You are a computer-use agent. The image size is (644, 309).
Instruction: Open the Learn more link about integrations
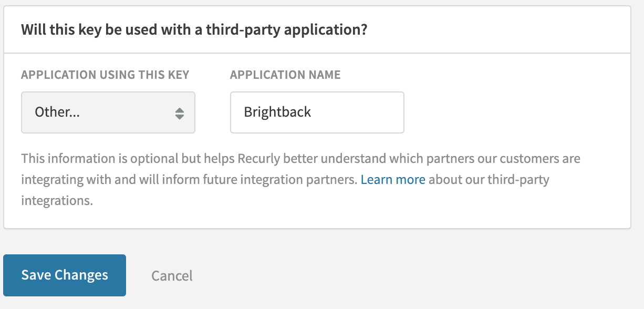click(393, 179)
